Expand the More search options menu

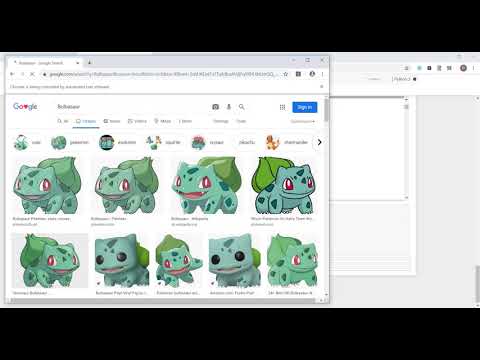point(185,121)
